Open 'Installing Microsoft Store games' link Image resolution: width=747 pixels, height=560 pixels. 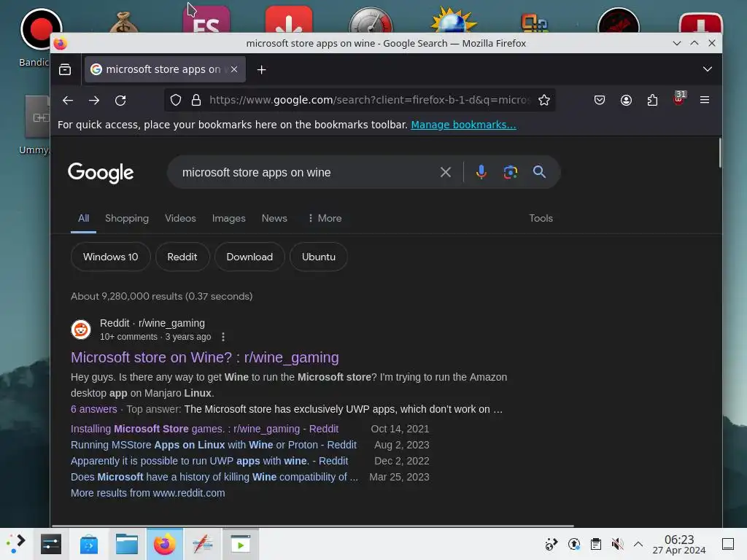[x=204, y=429]
